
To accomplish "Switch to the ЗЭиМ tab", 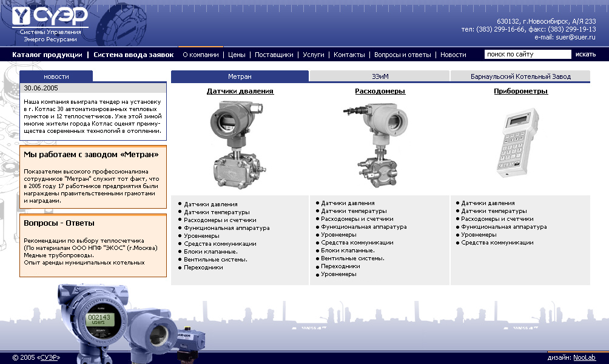I will pyautogui.click(x=380, y=76).
